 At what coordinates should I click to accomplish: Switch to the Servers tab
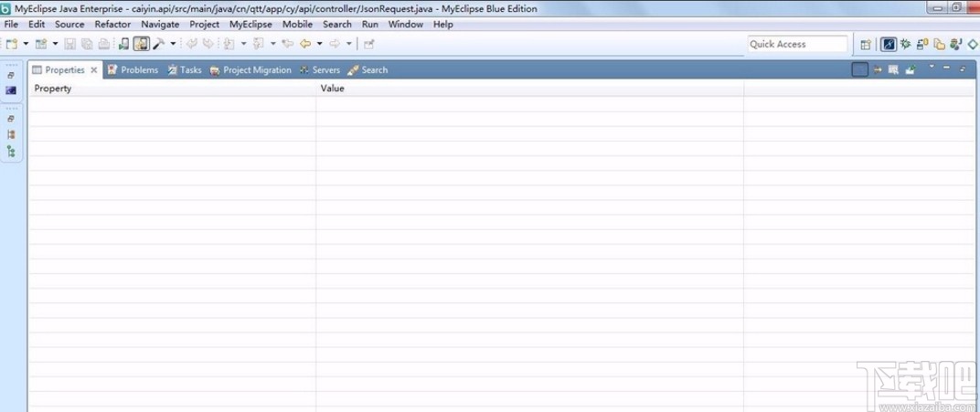click(319, 70)
